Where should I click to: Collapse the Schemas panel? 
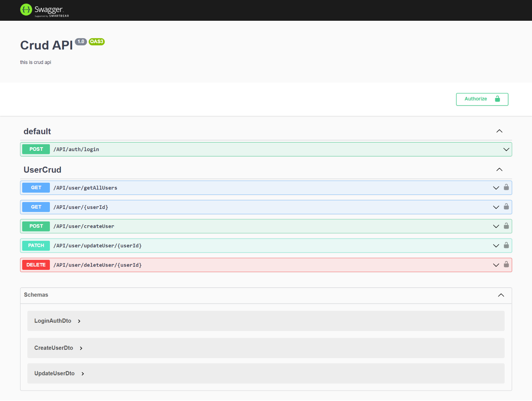500,295
